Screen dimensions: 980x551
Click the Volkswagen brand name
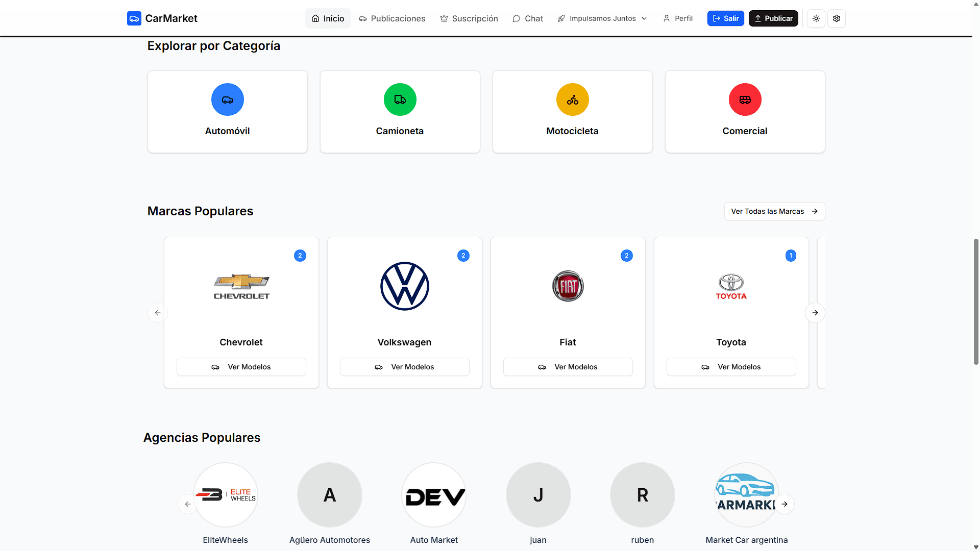click(x=405, y=342)
